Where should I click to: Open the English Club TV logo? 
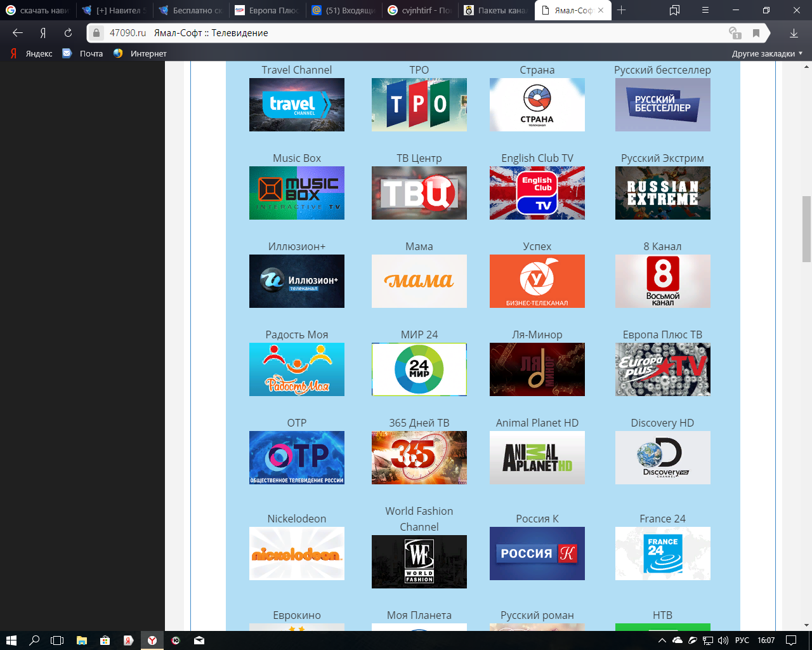click(537, 193)
